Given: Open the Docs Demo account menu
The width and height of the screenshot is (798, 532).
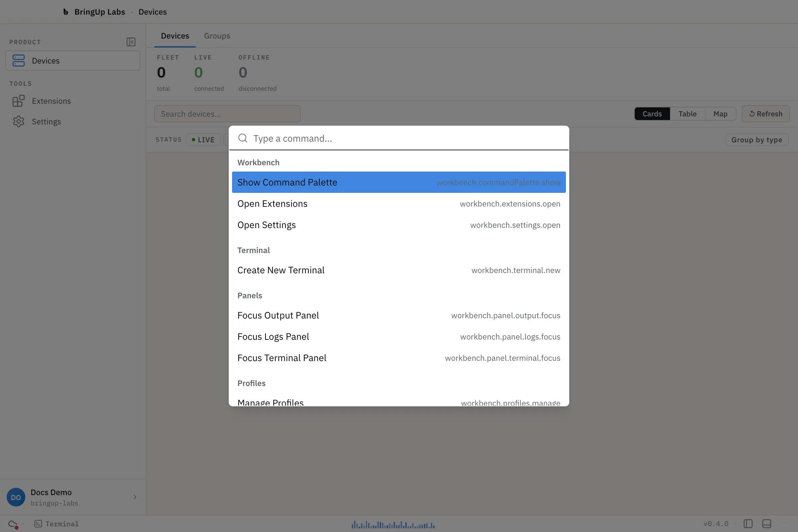Looking at the screenshot, I should 72,497.
